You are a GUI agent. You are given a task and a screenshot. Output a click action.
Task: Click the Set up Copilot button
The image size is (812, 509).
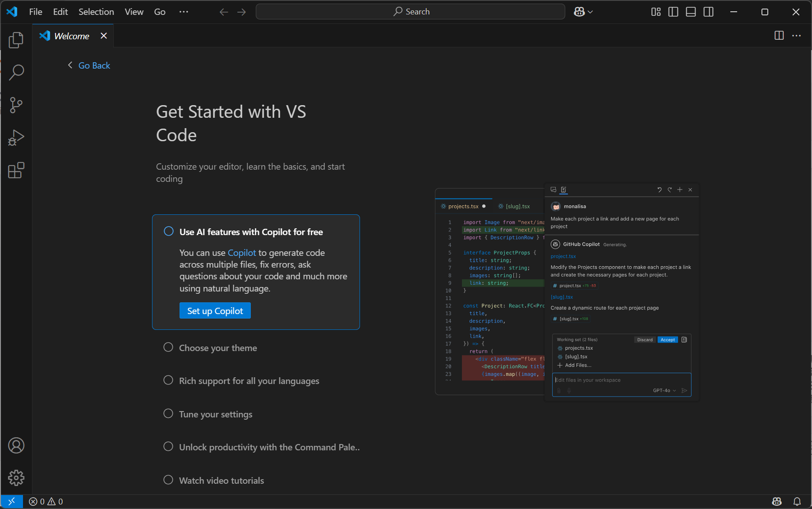coord(215,310)
